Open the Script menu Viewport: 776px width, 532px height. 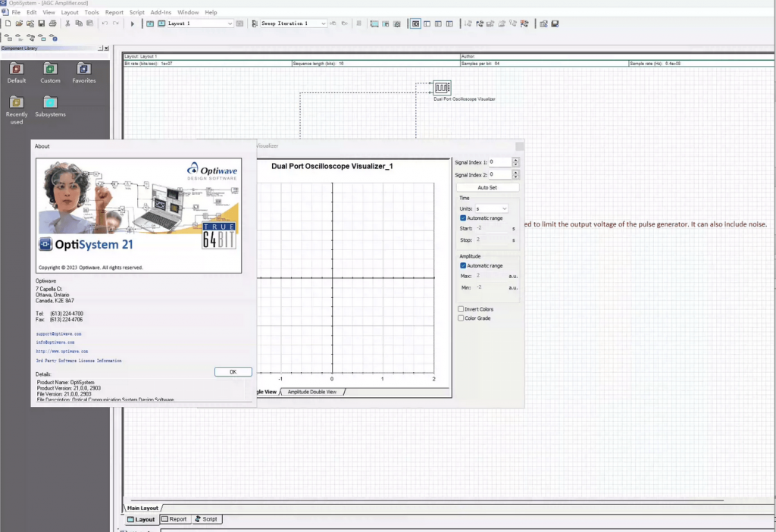click(x=137, y=12)
